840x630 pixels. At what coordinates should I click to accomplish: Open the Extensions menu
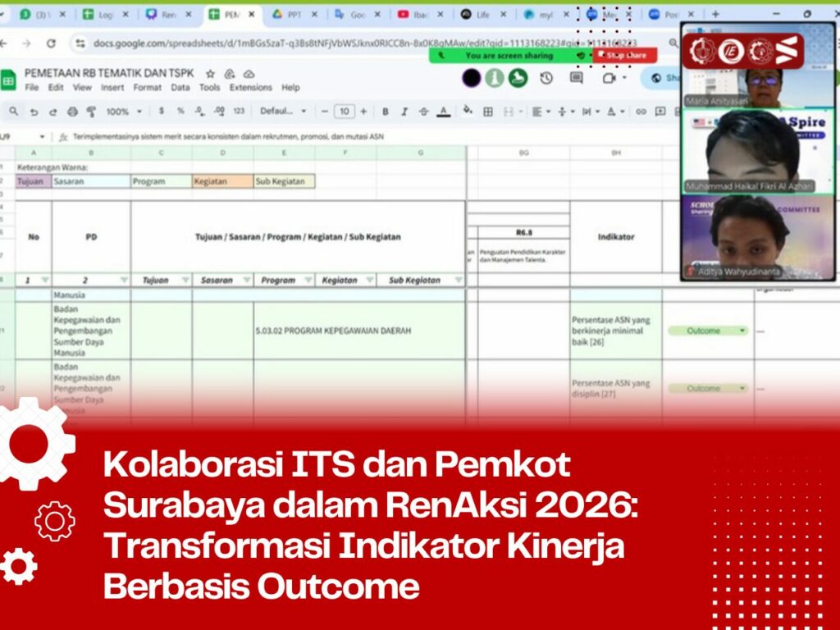tap(251, 87)
